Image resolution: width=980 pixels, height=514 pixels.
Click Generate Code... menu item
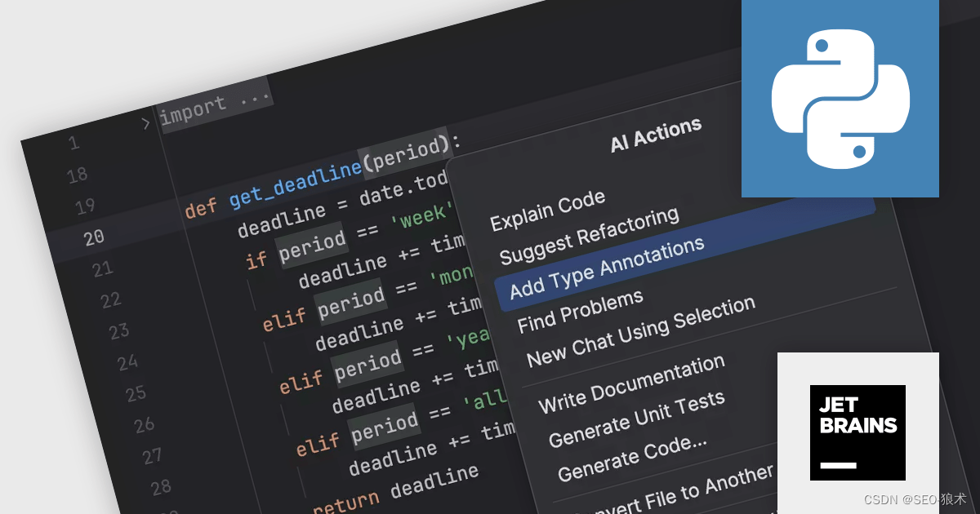click(x=633, y=458)
